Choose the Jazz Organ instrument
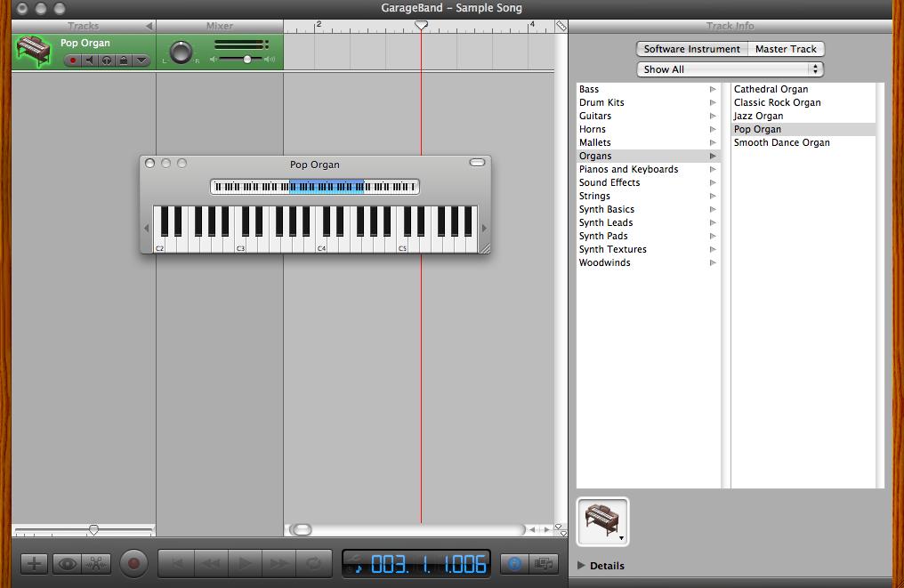 pyautogui.click(x=803, y=116)
